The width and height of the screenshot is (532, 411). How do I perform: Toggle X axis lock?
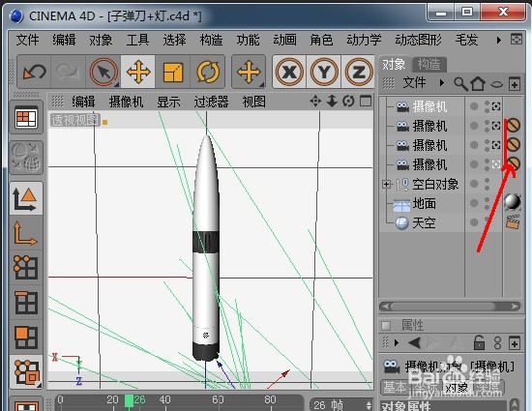tap(289, 72)
